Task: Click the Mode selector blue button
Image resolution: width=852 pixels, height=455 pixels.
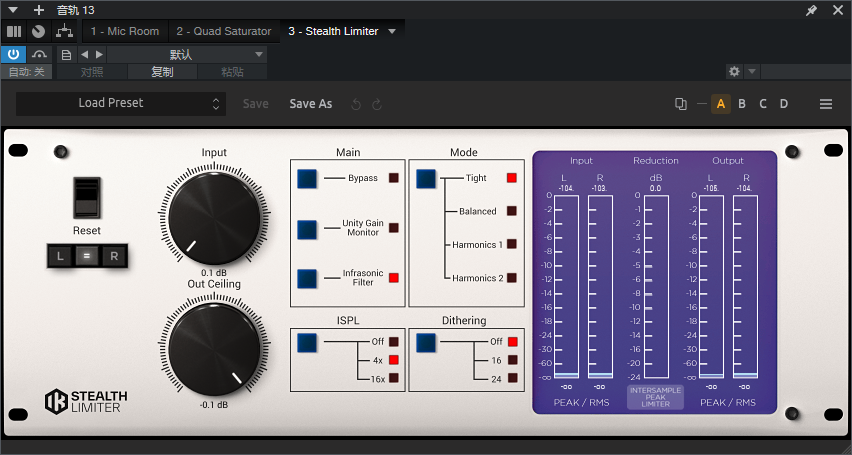Action: pyautogui.click(x=426, y=179)
